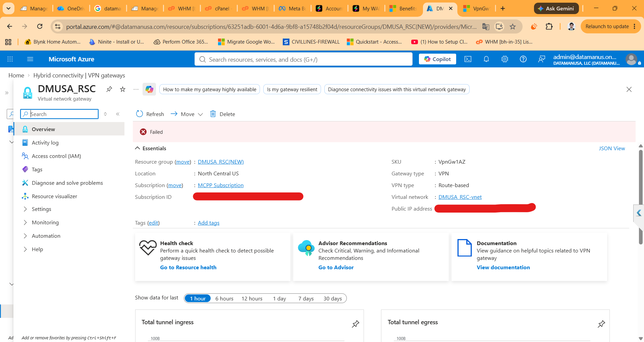Reload the page with browser refresh
The image size is (644, 342).
[x=40, y=26]
